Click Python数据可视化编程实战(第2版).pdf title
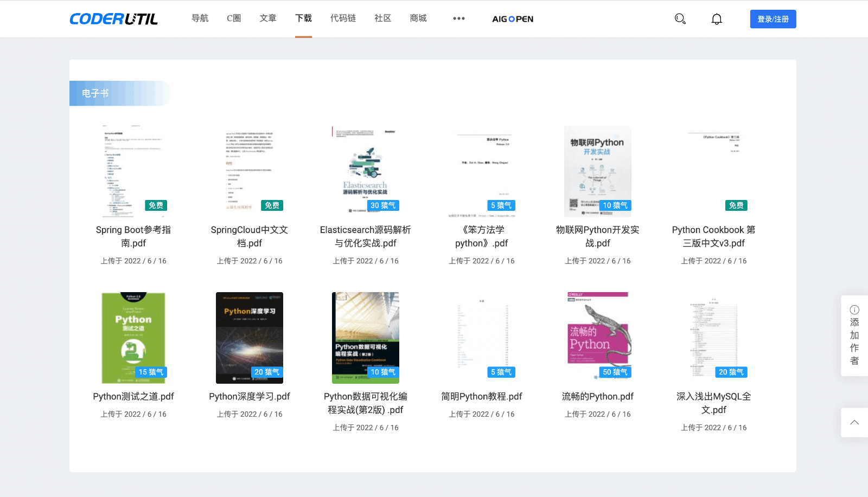Image resolution: width=868 pixels, height=497 pixels. click(x=366, y=403)
